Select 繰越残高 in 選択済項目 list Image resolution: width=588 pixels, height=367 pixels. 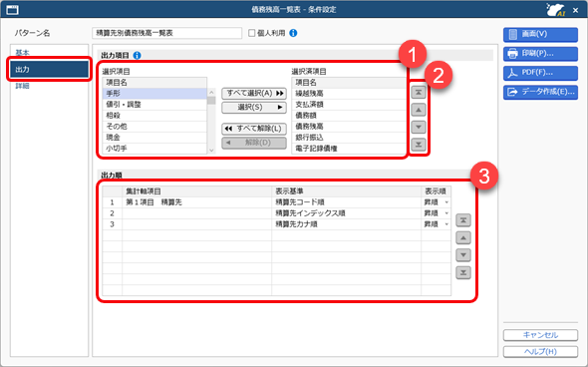click(349, 94)
